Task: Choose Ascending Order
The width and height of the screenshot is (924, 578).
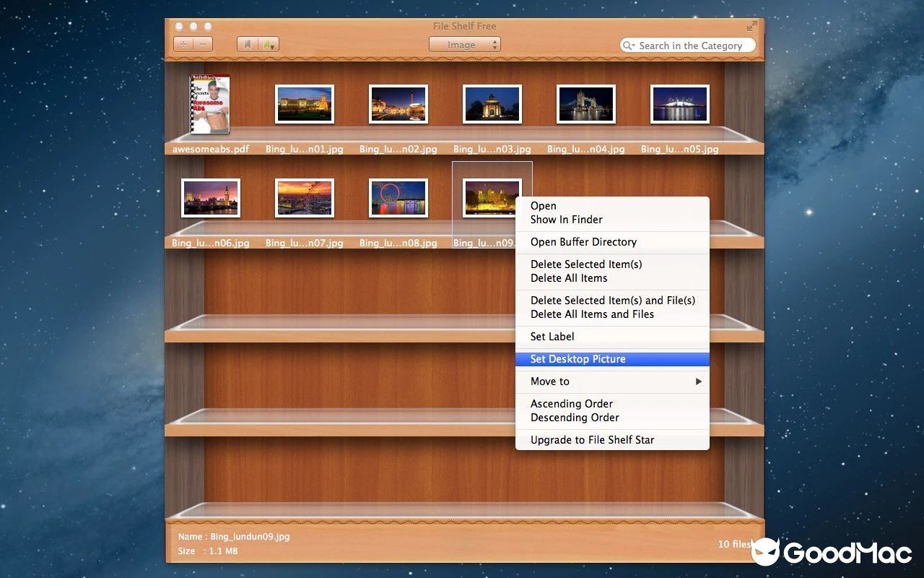Action: 612,404
